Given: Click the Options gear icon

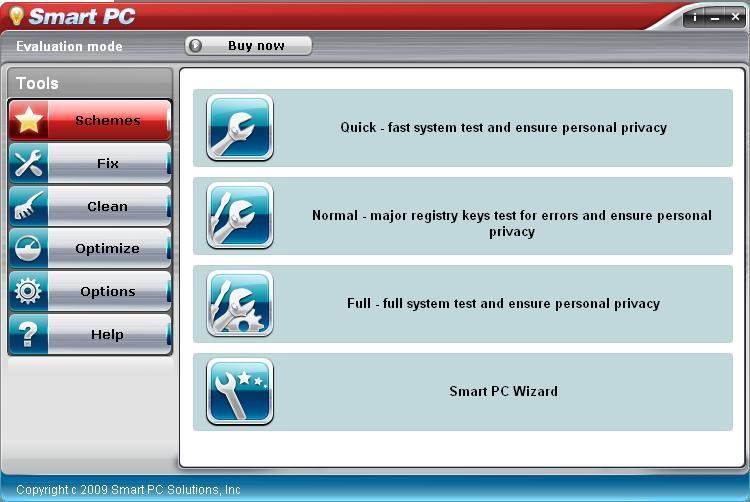Looking at the screenshot, I should [28, 291].
